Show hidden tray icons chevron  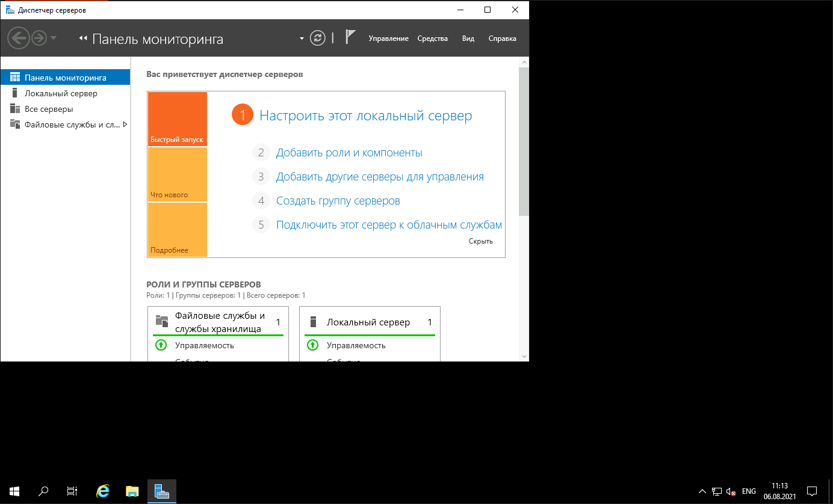(701, 491)
